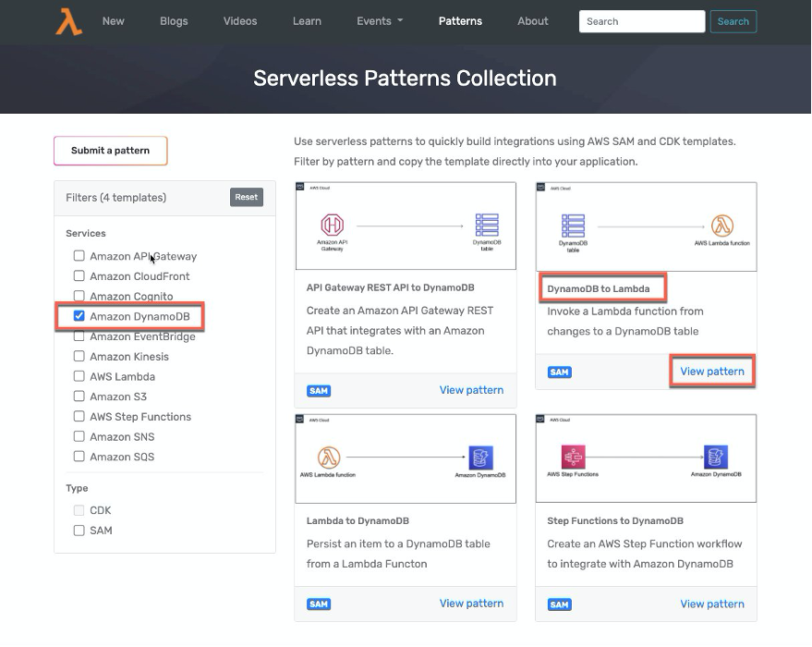
Task: View pattern for Step Functions to DynamoDB
Action: tap(712, 604)
